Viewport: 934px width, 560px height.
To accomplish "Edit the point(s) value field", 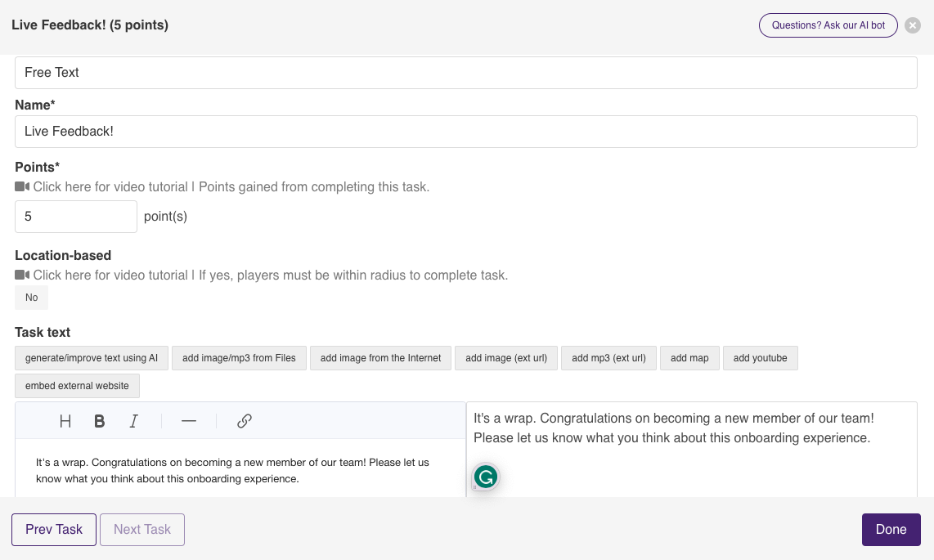I will click(75, 216).
